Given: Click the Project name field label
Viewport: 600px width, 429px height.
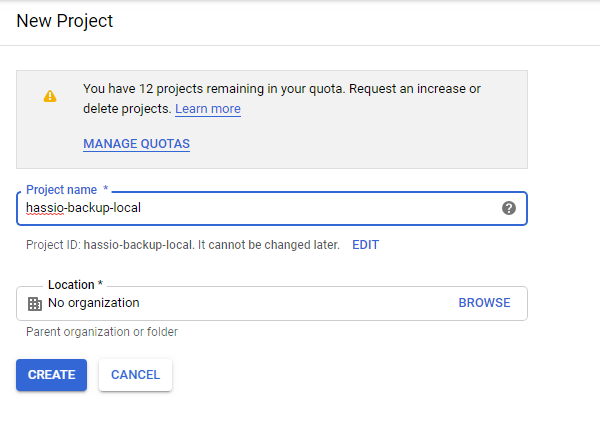Looking at the screenshot, I should pos(61,189).
